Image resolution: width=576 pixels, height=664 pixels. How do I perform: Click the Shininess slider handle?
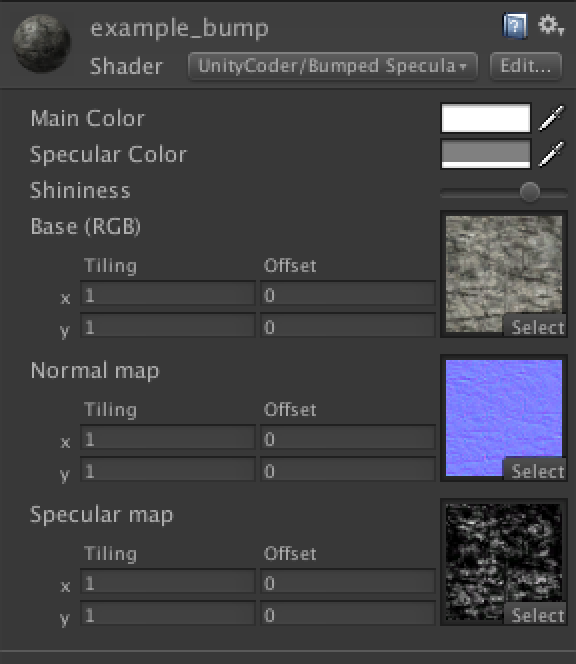(x=529, y=192)
